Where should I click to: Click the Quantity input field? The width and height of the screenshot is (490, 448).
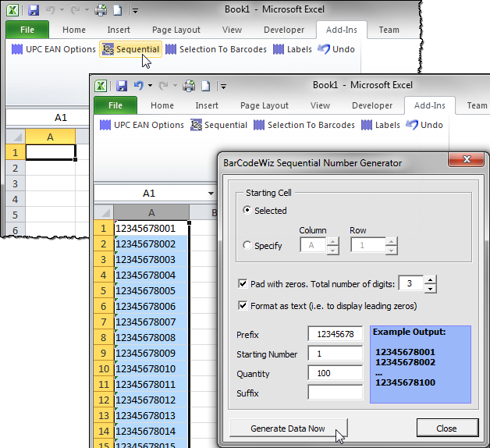coord(336,373)
